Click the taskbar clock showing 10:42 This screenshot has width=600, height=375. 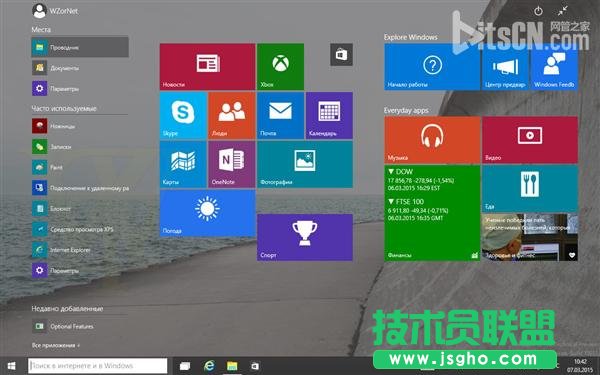[580, 365]
